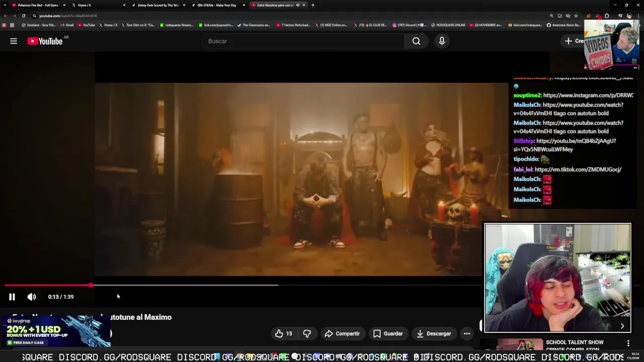
Task: Go back with the browser back arrow
Action: 6,16
